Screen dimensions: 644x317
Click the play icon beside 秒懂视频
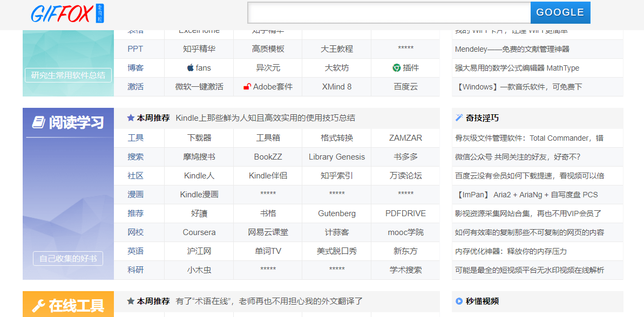click(459, 301)
